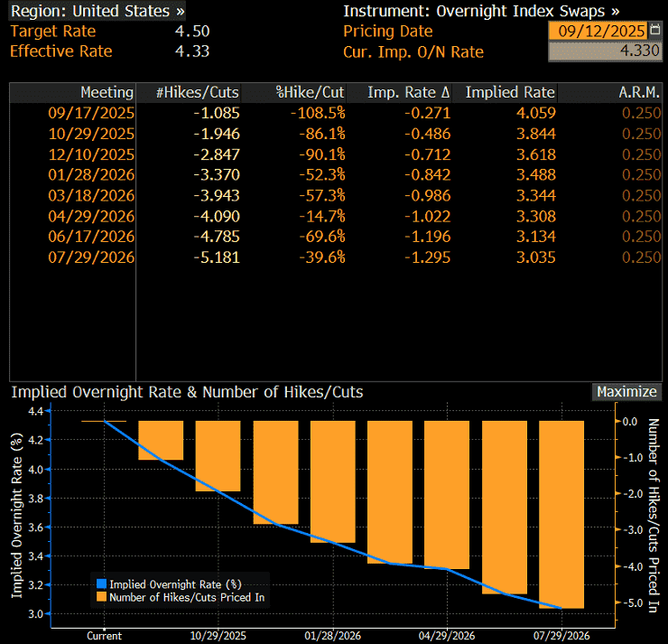This screenshot has width=668, height=644.
Task: Click the -3.370 hikes/cuts value
Action: click(217, 174)
